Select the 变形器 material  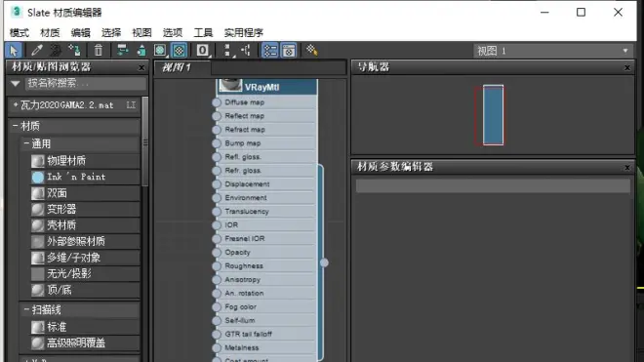tap(85, 209)
